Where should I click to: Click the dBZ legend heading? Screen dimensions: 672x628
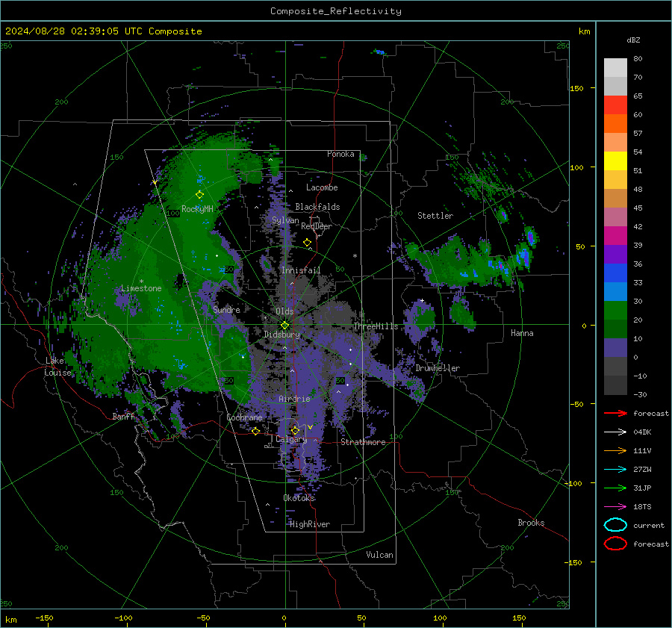pos(633,40)
